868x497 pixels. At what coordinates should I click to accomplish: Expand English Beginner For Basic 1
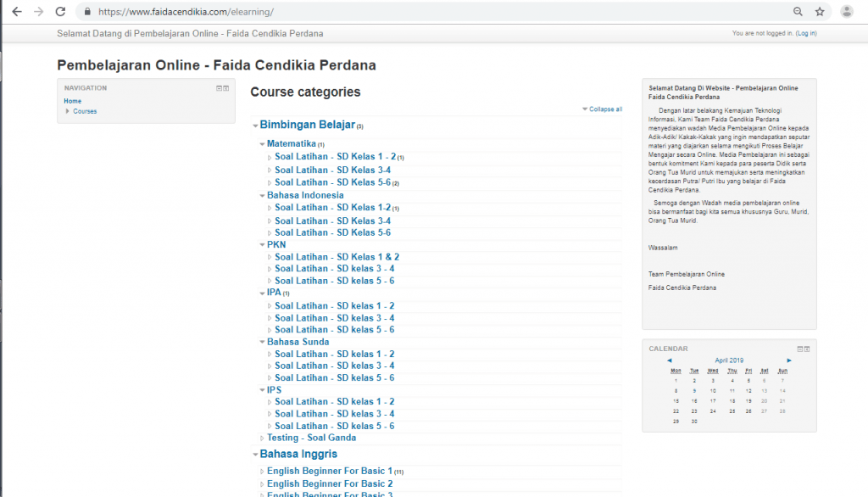coord(263,472)
